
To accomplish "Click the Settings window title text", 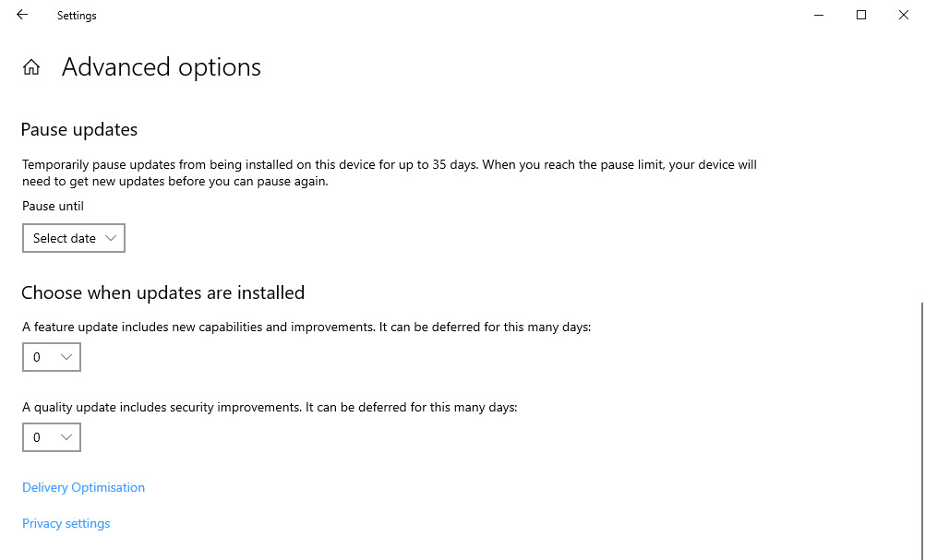I will click(77, 16).
